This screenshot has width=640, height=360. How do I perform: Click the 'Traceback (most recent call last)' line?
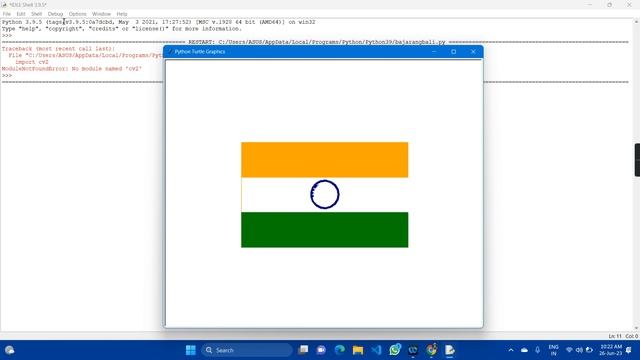click(x=58, y=49)
